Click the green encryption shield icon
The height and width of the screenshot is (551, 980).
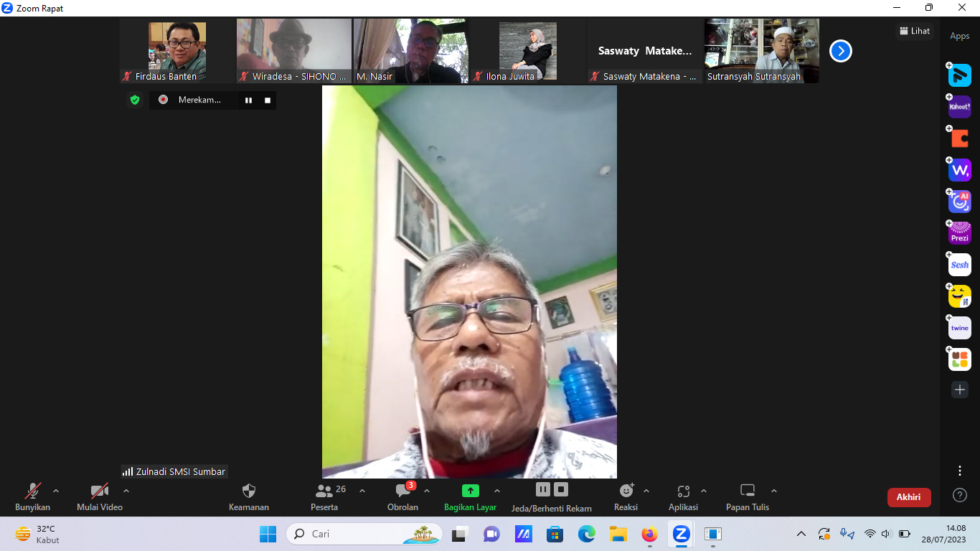coord(134,100)
